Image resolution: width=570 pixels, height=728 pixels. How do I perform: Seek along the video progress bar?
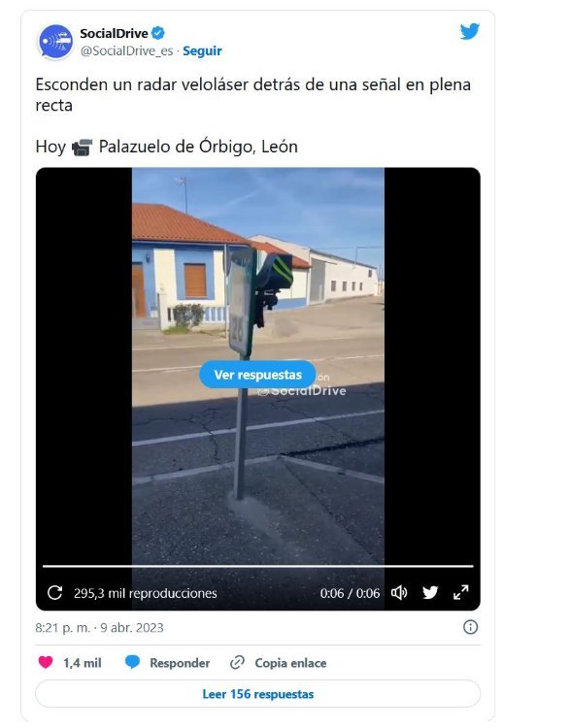(x=258, y=566)
